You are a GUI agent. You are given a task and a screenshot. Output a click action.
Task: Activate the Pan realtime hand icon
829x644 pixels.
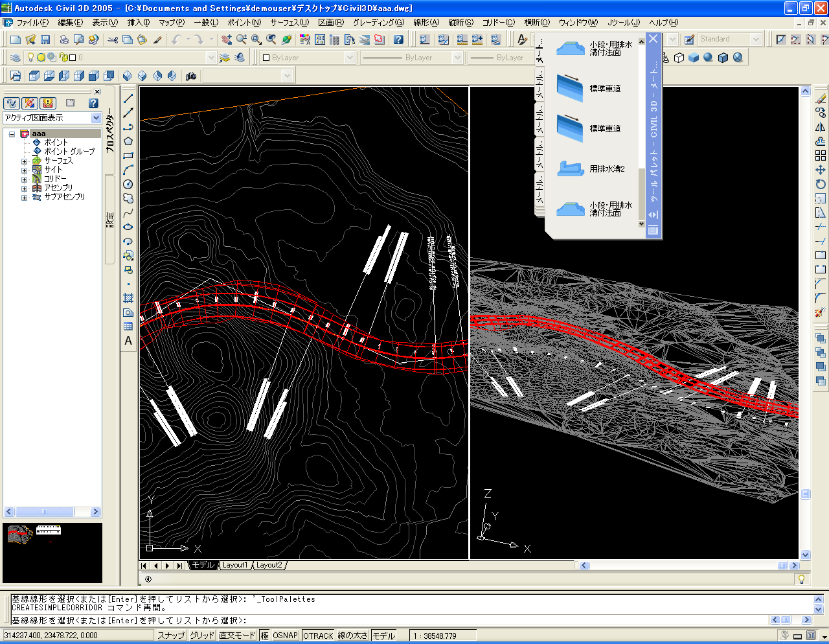pyautogui.click(x=226, y=40)
